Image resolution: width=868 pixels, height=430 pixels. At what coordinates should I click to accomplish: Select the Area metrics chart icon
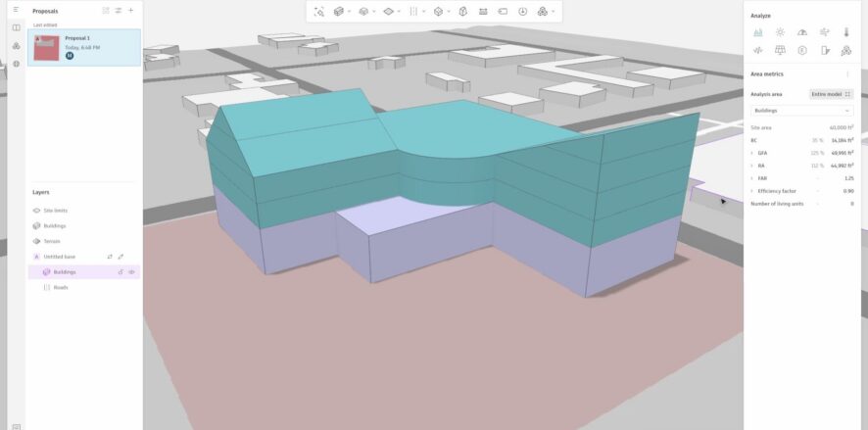click(x=757, y=32)
